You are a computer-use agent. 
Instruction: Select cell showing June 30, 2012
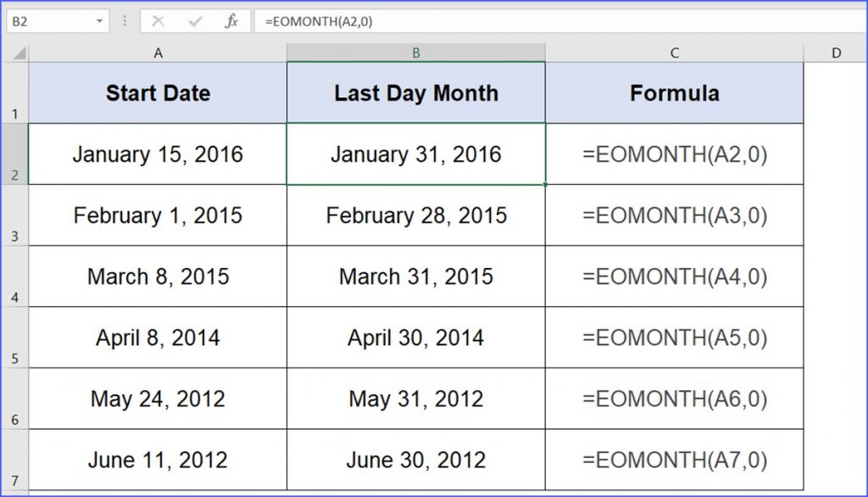point(415,460)
